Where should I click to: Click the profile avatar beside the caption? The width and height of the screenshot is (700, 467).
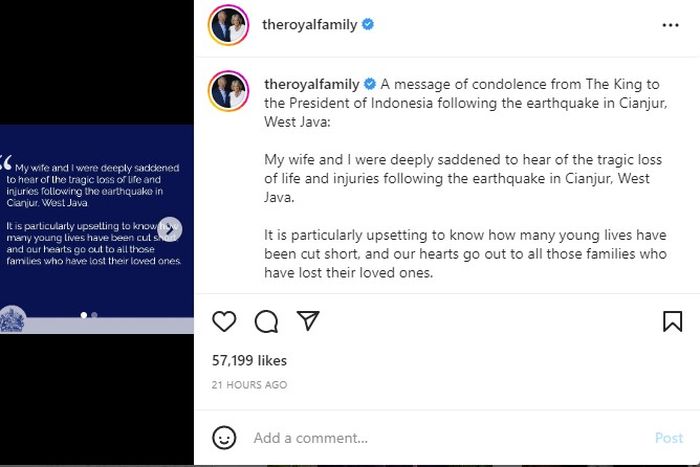228,91
